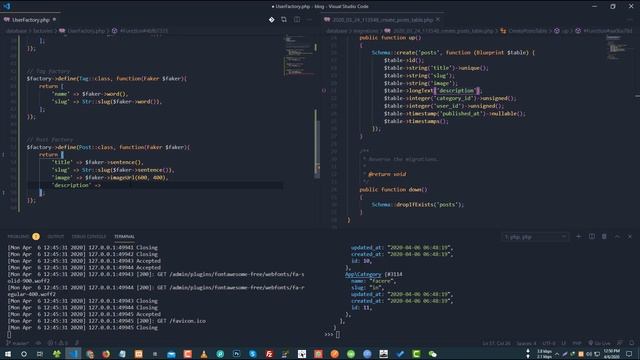Click the Schema::dropIfExists('posts') line
Viewport: 640px width, 360px height.
point(418,204)
